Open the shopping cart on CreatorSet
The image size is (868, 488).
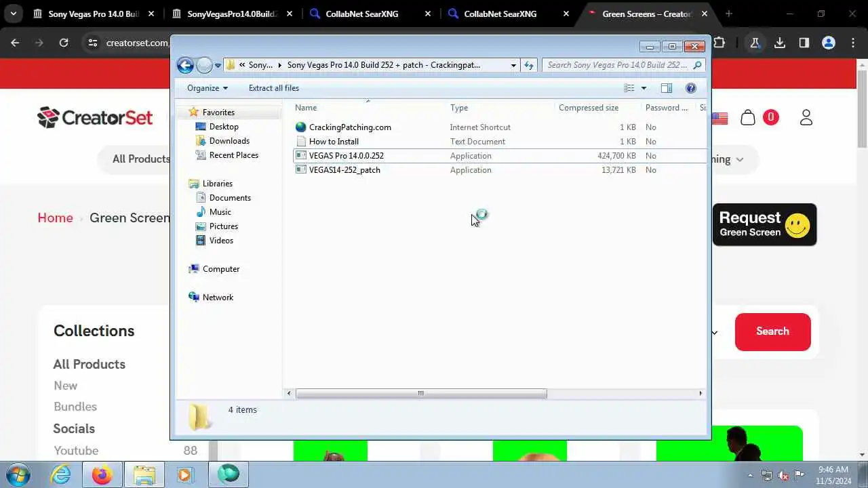[748, 117]
